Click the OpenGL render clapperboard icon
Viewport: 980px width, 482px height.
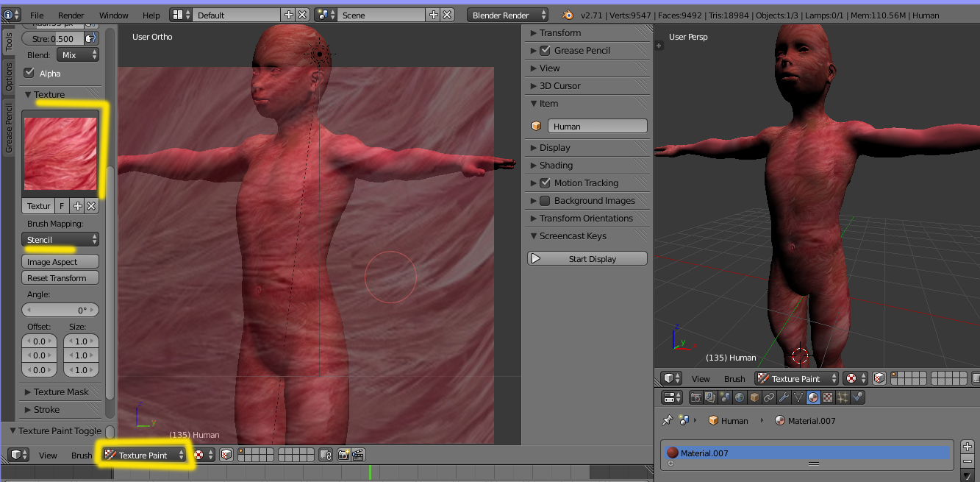358,456
